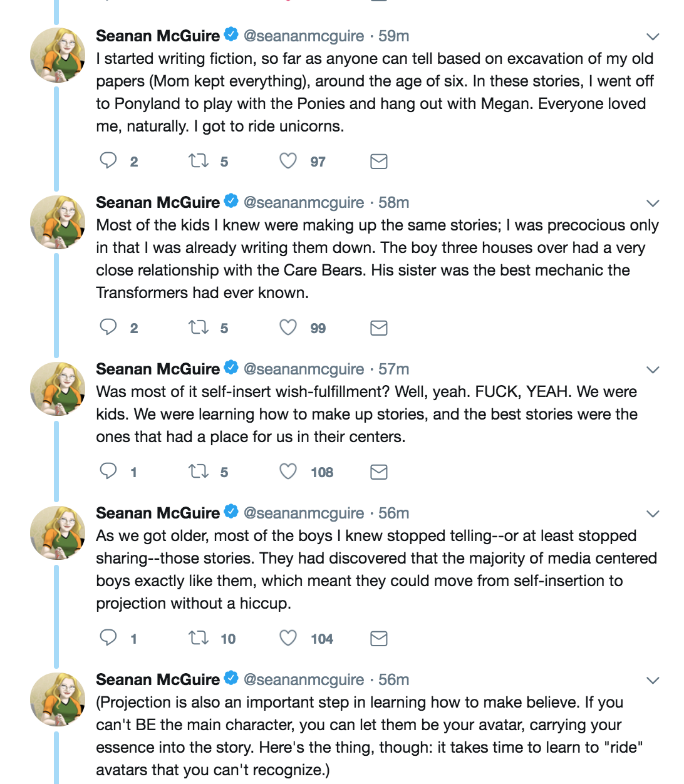This screenshot has width=684, height=784.
Task: Retweet the 58m Transformers tweet
Action: [x=199, y=328]
